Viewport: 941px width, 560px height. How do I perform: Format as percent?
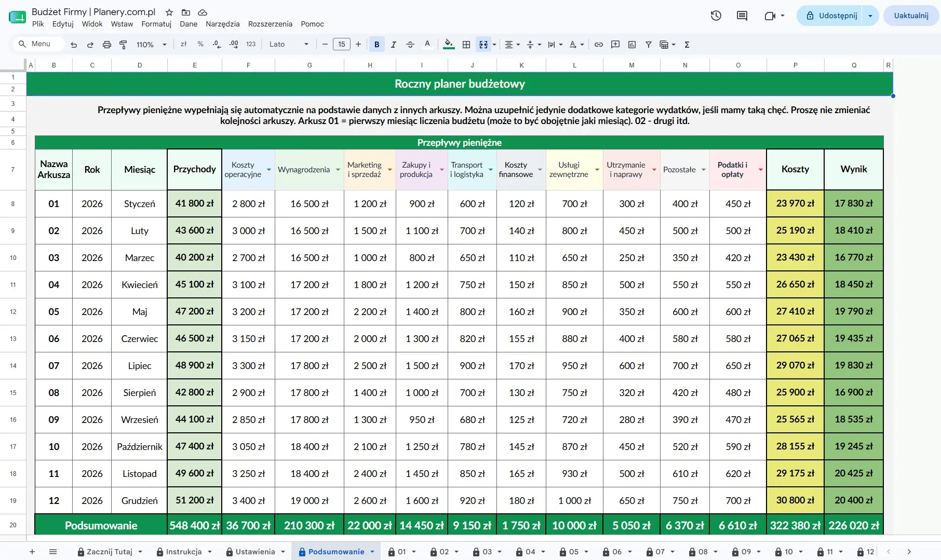pos(200,45)
